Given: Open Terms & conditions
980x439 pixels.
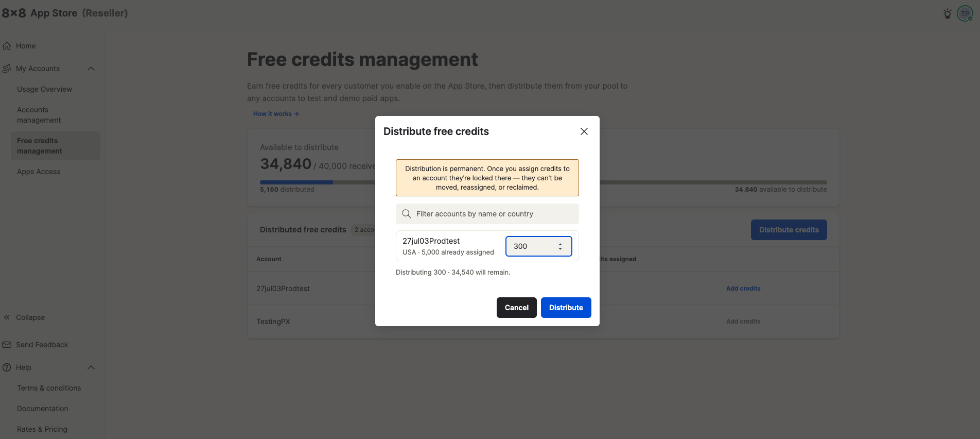Looking at the screenshot, I should 49,388.
